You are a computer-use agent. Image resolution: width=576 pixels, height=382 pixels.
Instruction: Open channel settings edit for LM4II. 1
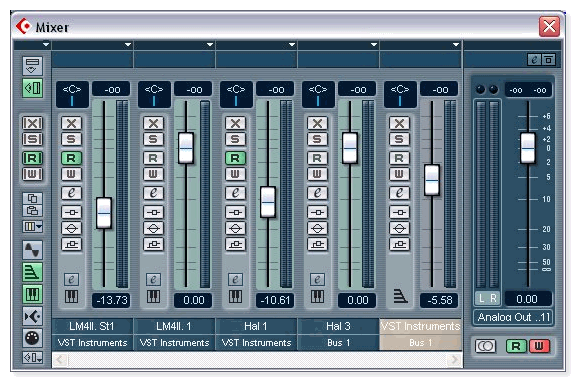pos(153,192)
